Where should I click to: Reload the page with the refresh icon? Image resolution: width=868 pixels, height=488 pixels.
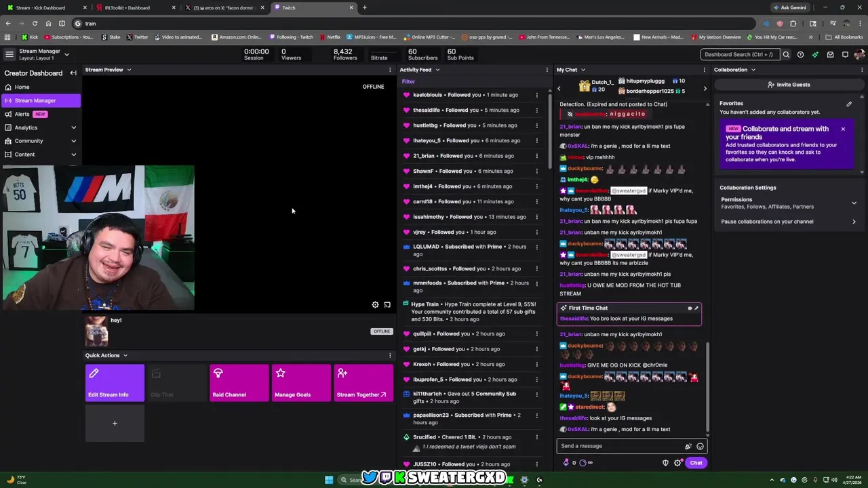[35, 23]
